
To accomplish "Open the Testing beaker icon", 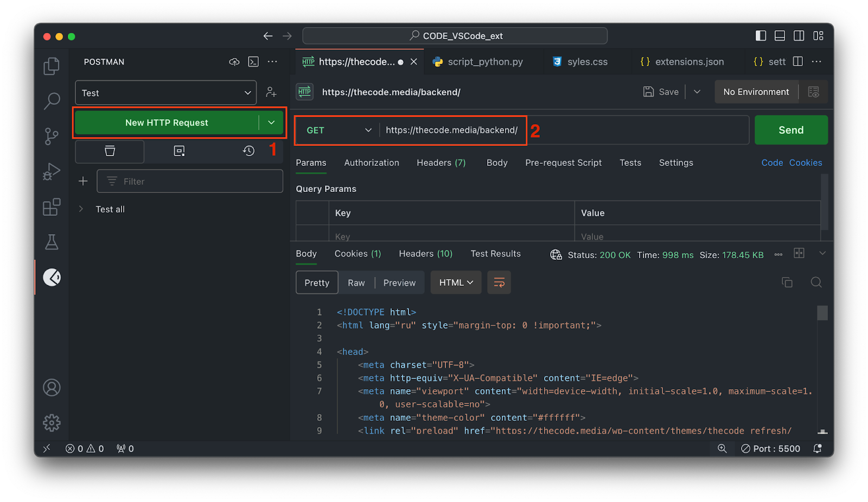I will point(52,242).
